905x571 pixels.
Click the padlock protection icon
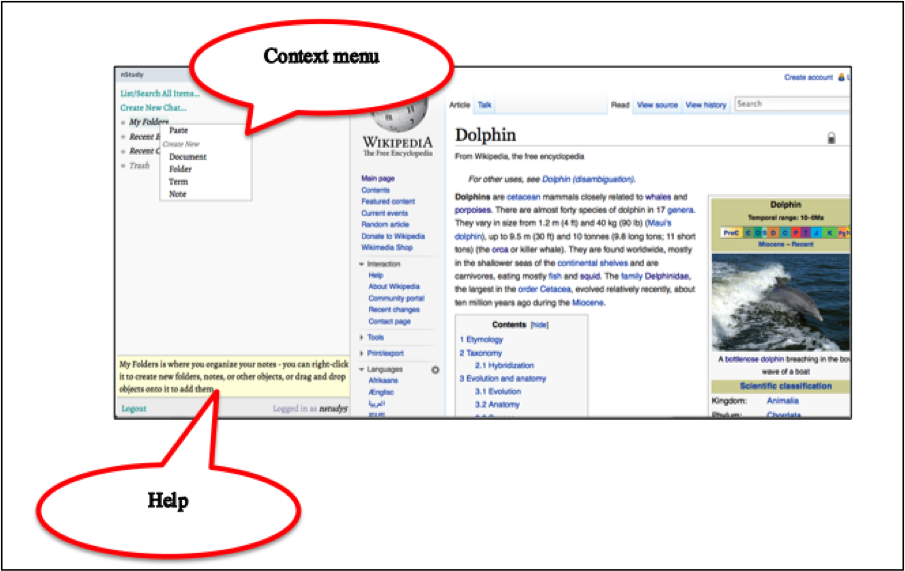pos(831,138)
